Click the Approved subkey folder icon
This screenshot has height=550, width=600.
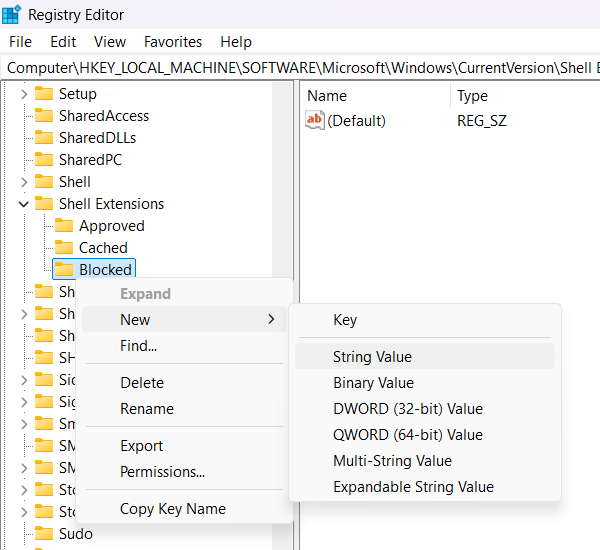[64, 226]
